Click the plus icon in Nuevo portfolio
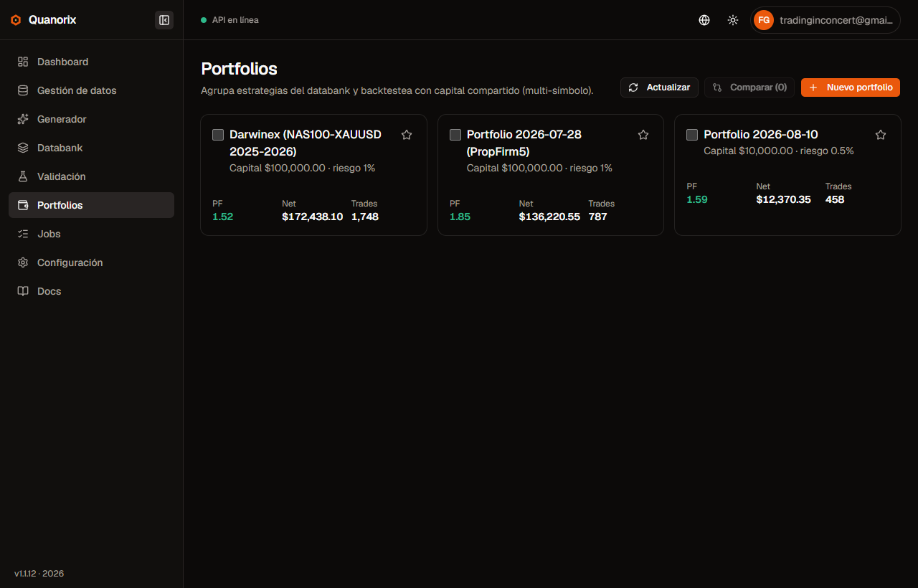Viewport: 918px width, 588px height. click(813, 87)
